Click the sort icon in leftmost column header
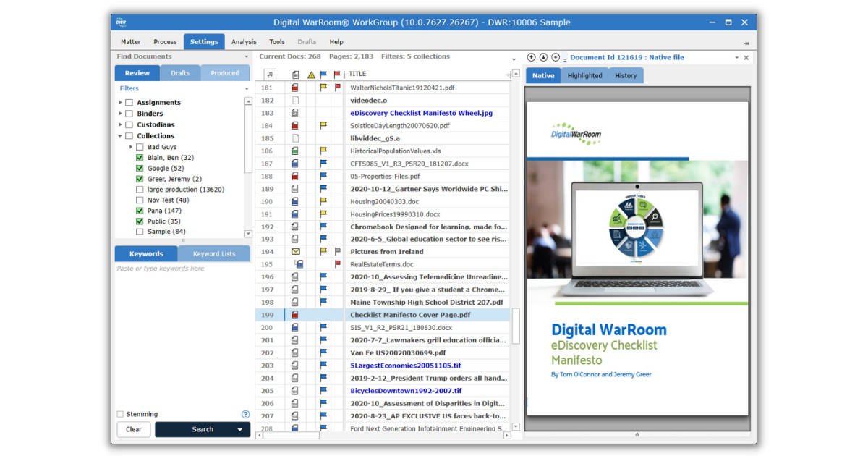The height and width of the screenshot is (456, 868). pos(270,73)
